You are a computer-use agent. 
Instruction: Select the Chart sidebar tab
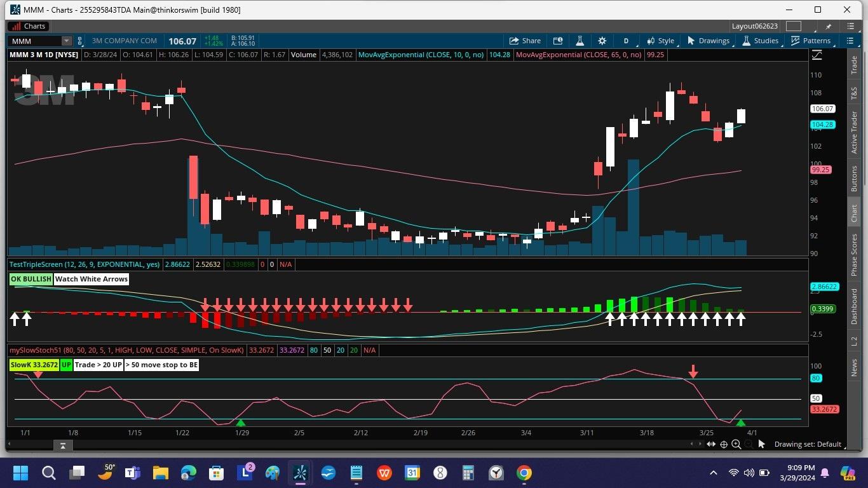point(854,213)
